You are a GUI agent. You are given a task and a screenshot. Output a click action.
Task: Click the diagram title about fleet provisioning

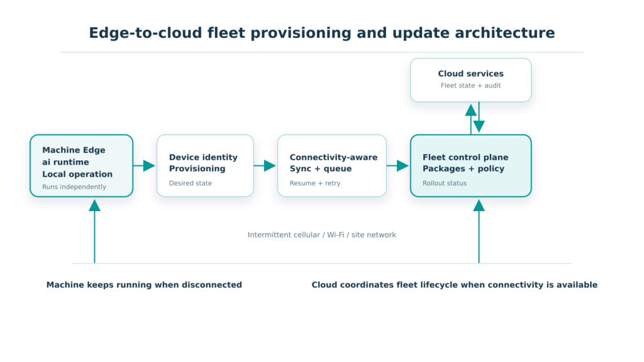[x=321, y=33]
